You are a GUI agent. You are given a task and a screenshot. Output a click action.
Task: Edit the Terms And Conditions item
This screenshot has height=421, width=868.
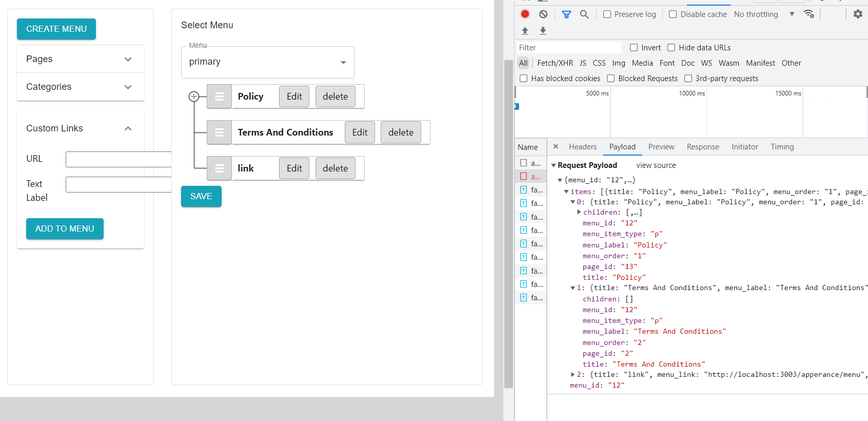point(360,132)
